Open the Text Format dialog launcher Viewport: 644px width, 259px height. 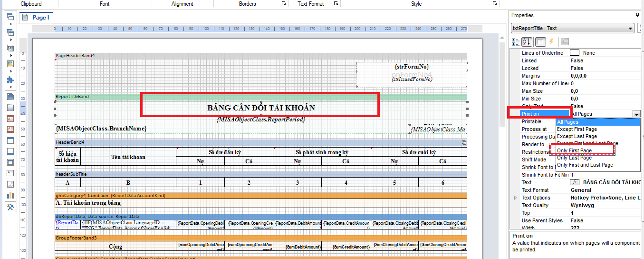(x=336, y=4)
